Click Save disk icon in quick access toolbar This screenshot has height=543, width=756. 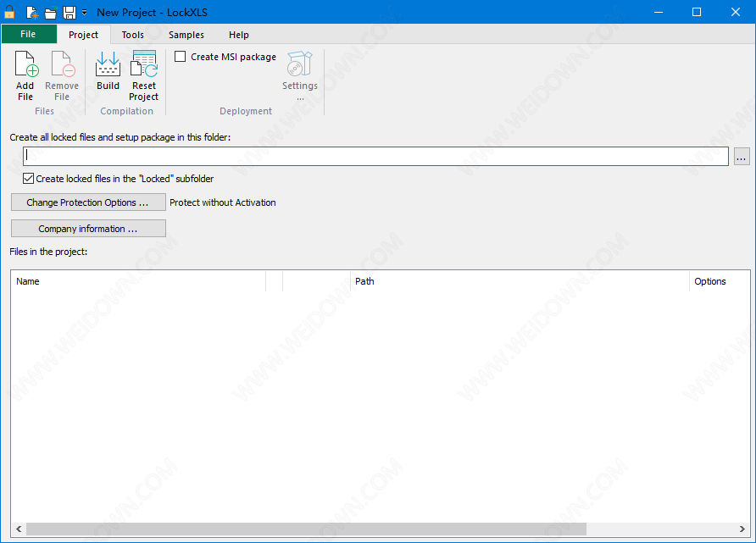(x=69, y=13)
